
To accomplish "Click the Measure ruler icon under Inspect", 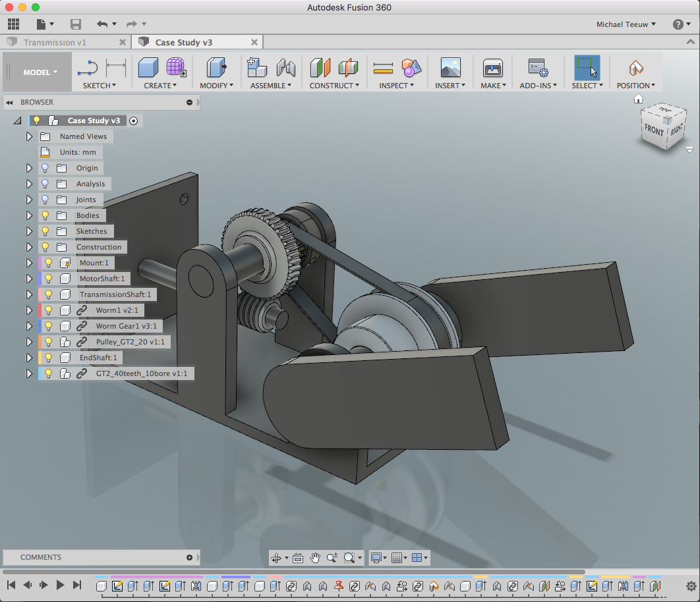I will click(382, 68).
